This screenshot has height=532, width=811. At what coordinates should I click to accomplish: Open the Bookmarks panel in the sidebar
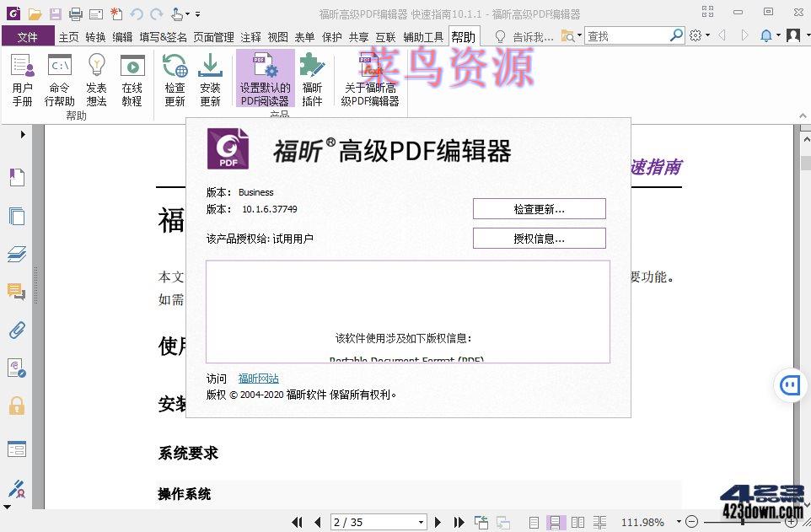(x=18, y=176)
